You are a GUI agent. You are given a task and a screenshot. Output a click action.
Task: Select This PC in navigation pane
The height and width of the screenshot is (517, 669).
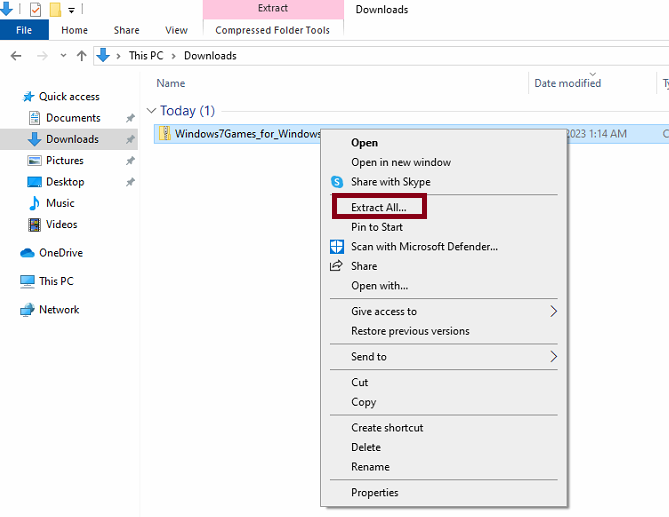pyautogui.click(x=56, y=282)
